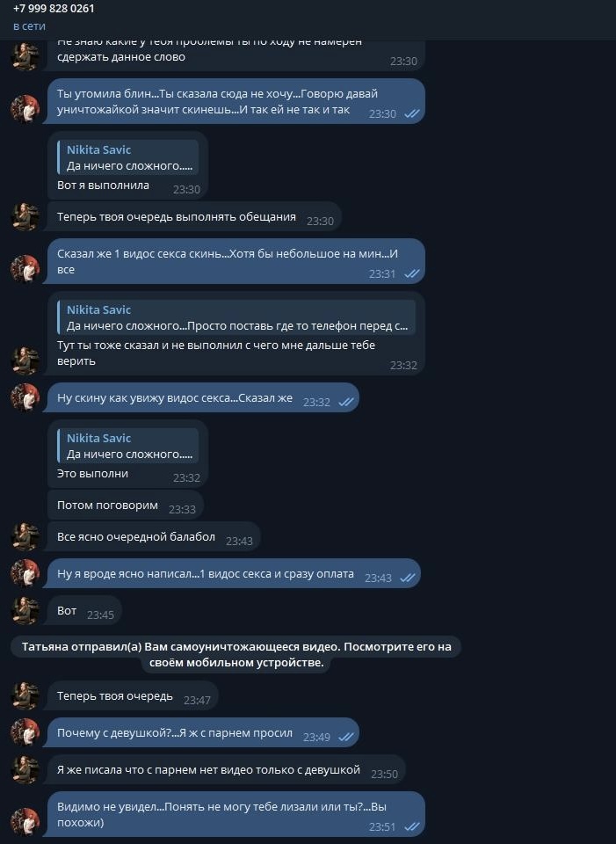Click the read receipt ticks at 23:49
The image size is (616, 844).
[x=345, y=737]
